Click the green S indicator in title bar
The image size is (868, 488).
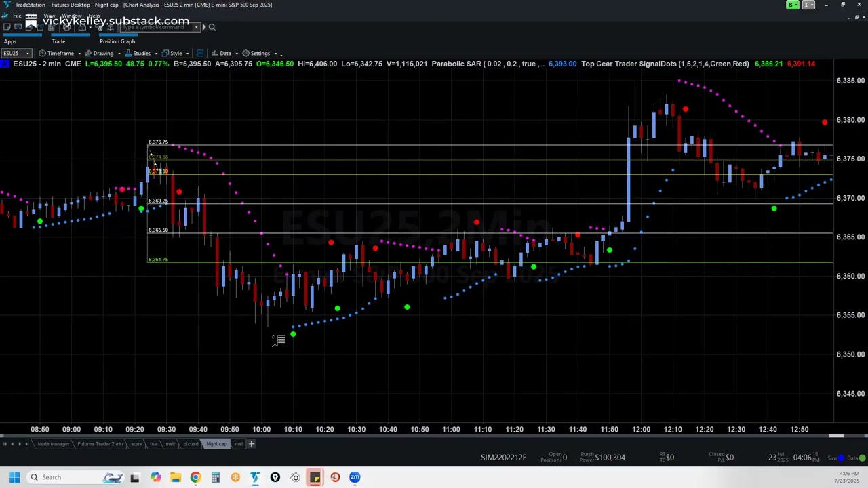(x=792, y=5)
